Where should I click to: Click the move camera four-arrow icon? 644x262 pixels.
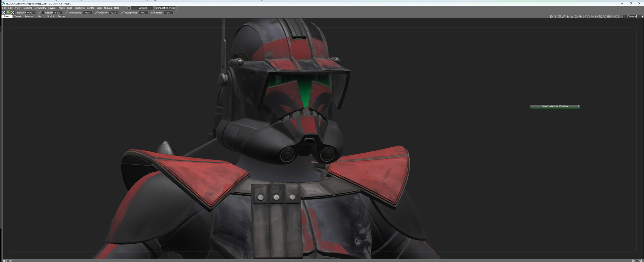(x=580, y=16)
